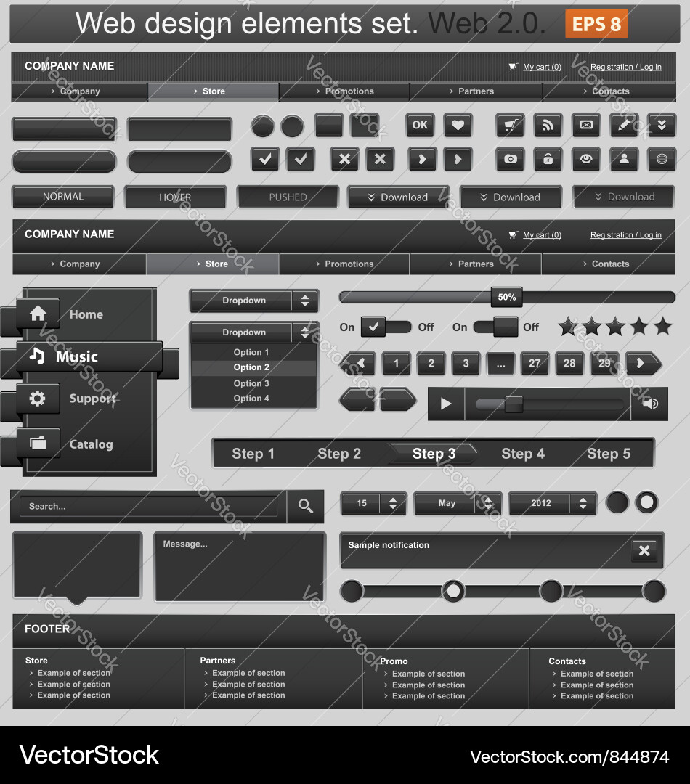Viewport: 690px width, 784px height.
Task: Close the Sample notification
Action: point(644,550)
